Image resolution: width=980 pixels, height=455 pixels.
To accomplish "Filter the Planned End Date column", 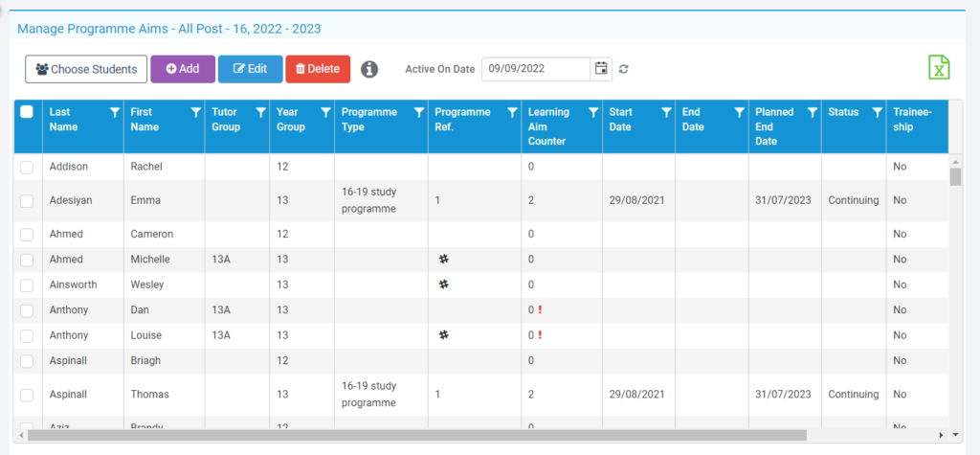I will [812, 113].
